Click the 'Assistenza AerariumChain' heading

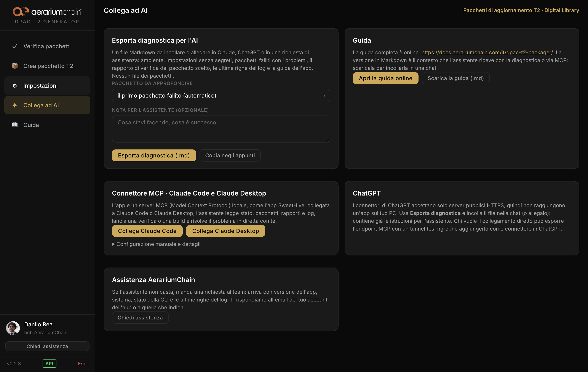click(x=153, y=280)
